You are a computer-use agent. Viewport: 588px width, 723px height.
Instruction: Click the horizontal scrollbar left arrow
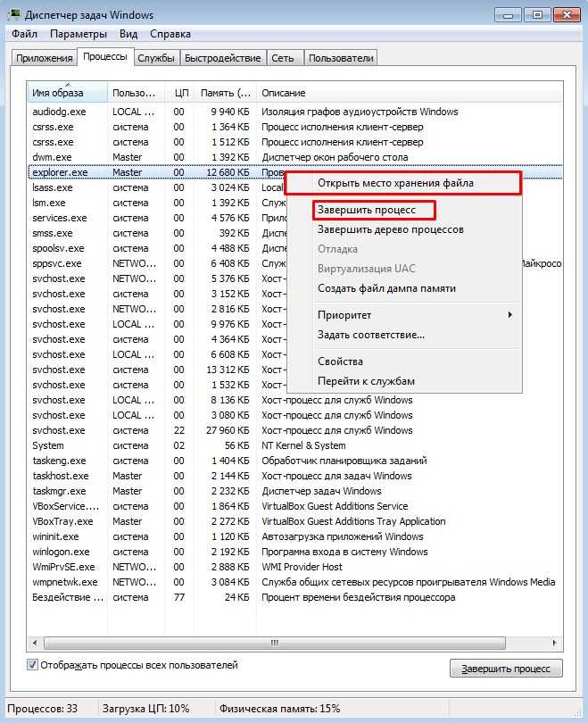[x=35, y=643]
